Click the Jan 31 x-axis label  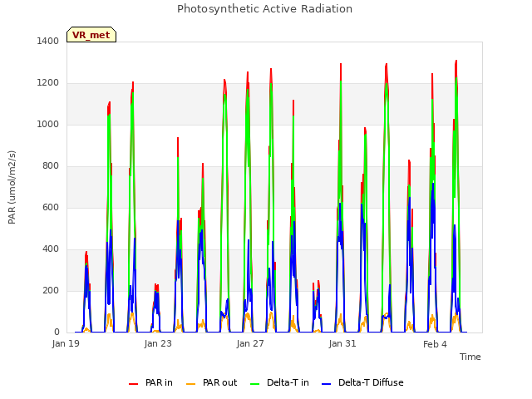(x=342, y=343)
